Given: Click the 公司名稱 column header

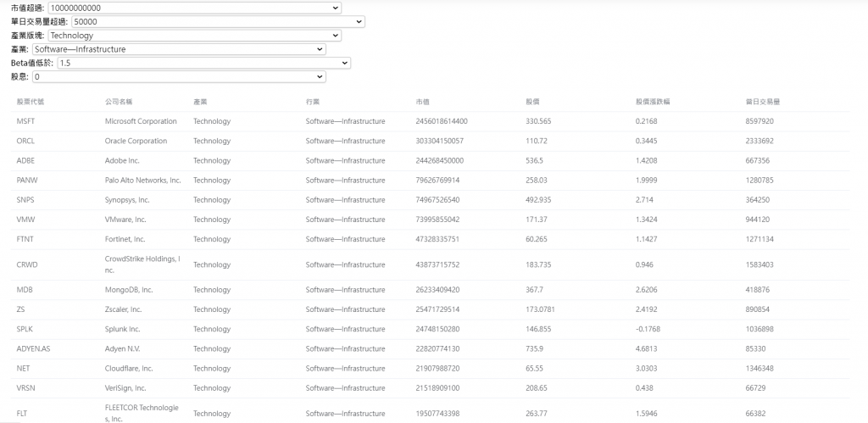Looking at the screenshot, I should tap(119, 102).
